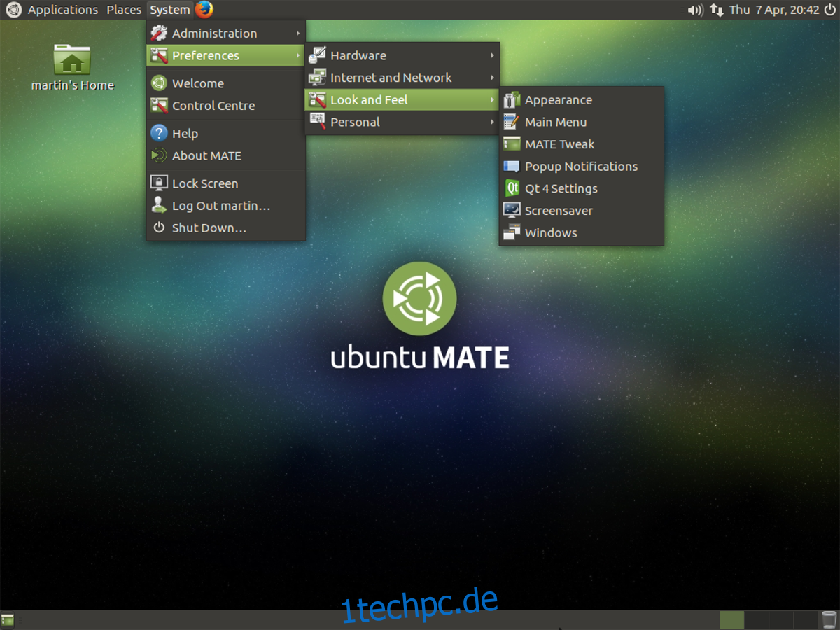Click the "Appearance" label
The width and height of the screenshot is (840, 630).
coord(559,100)
